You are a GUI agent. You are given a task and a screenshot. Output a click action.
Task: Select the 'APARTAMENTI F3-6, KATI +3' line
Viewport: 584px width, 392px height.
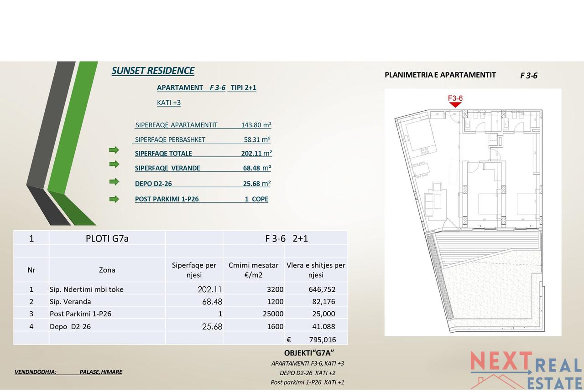point(308,363)
